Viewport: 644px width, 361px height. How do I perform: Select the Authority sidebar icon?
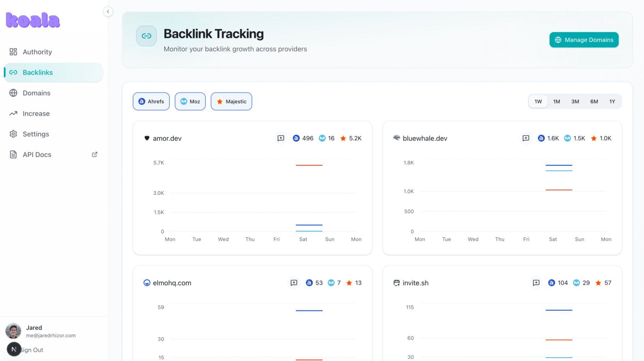point(13,52)
